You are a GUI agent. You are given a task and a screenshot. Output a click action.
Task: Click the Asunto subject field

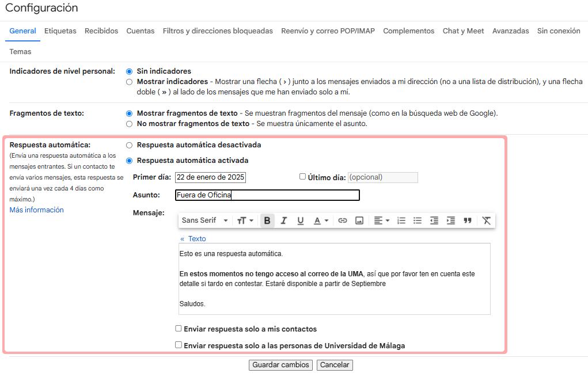(267, 195)
